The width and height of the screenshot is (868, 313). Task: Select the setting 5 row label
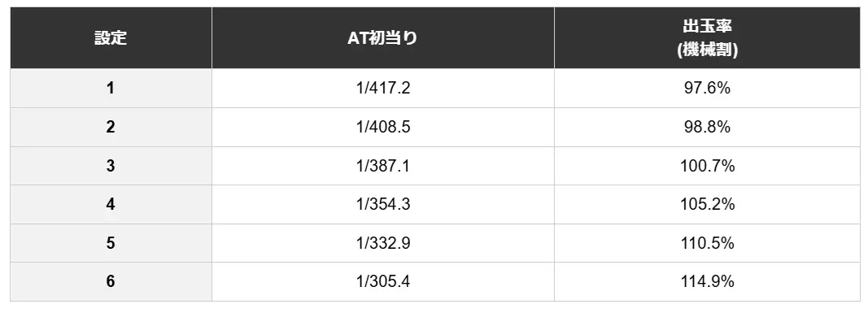pyautogui.click(x=111, y=243)
